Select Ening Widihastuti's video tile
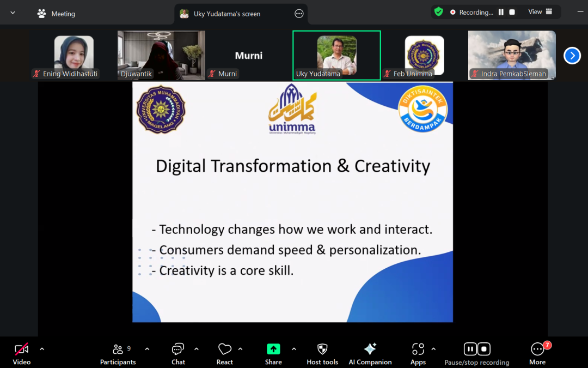The width and height of the screenshot is (588, 368). [x=73, y=55]
